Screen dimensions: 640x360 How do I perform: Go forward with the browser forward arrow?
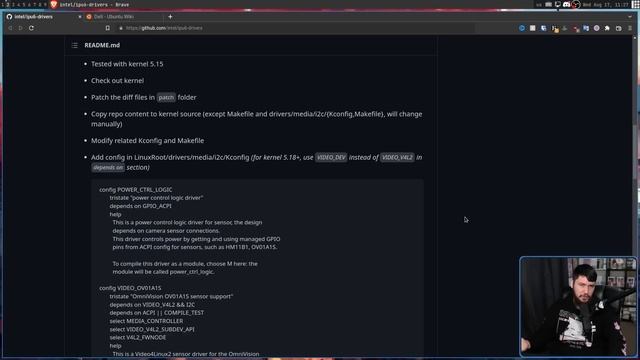click(x=20, y=28)
